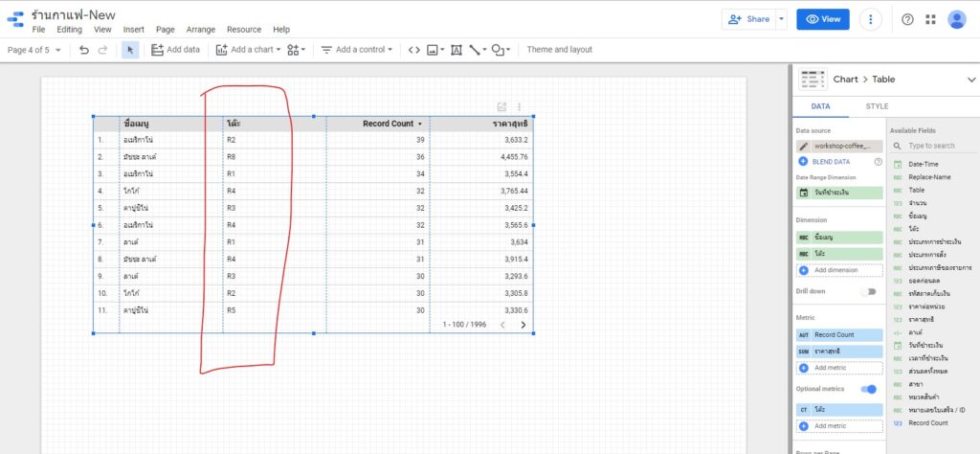Viewport: 980px width, 454px height.
Task: Toggle the Drill down switch
Action: pos(869,291)
